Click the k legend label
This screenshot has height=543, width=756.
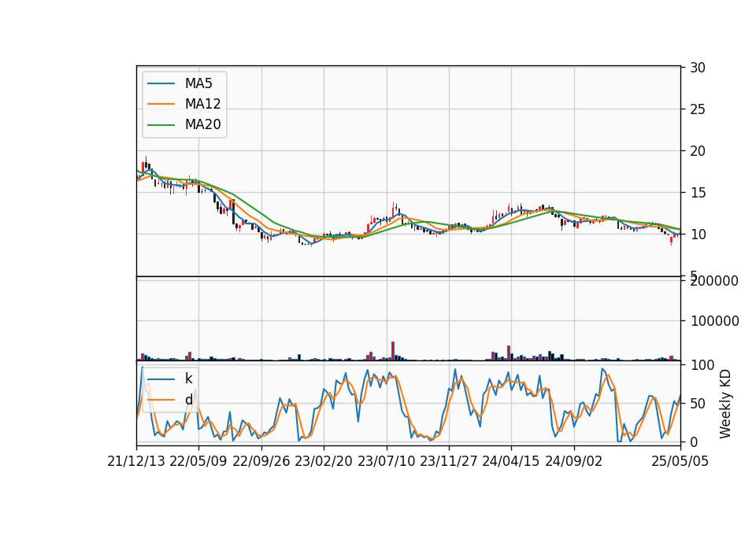tap(188, 379)
